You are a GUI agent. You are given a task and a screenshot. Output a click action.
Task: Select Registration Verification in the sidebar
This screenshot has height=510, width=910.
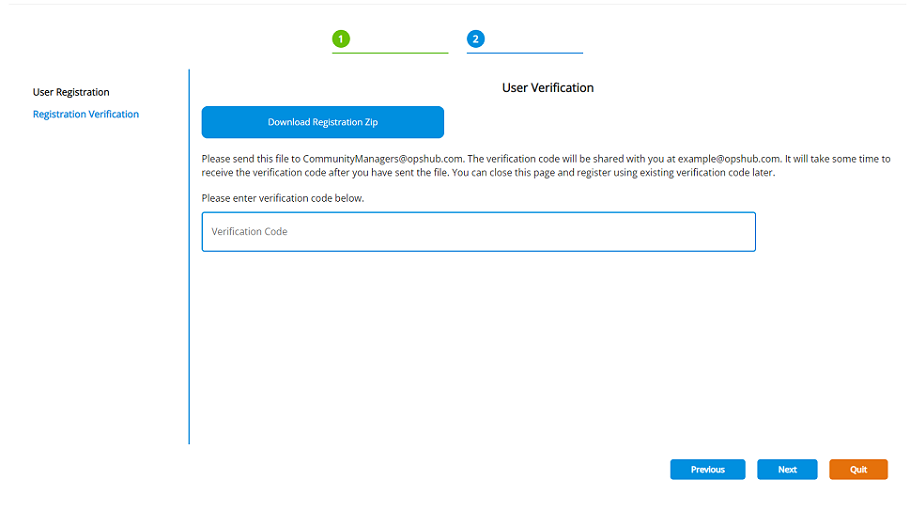[x=86, y=114]
